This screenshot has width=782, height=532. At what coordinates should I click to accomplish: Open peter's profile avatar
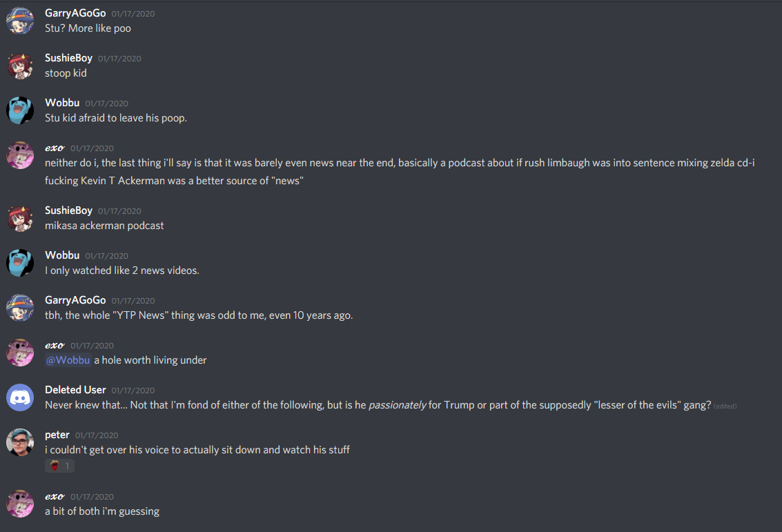point(20,442)
